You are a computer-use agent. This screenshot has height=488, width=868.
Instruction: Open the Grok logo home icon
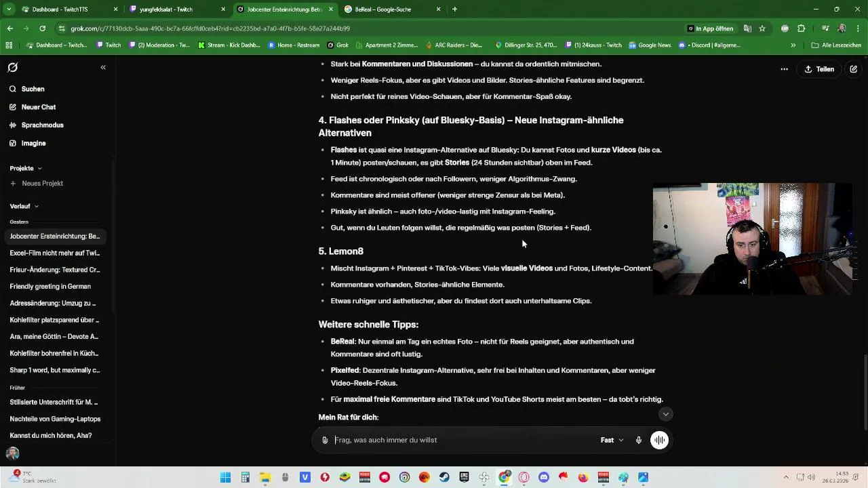12,68
